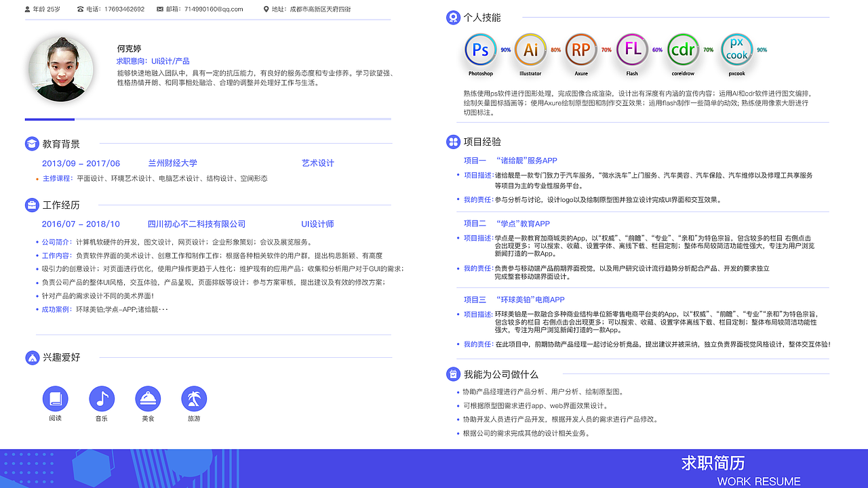The width and height of the screenshot is (868, 488).
Task: Click the email 714990160@qq.com
Action: point(214,9)
